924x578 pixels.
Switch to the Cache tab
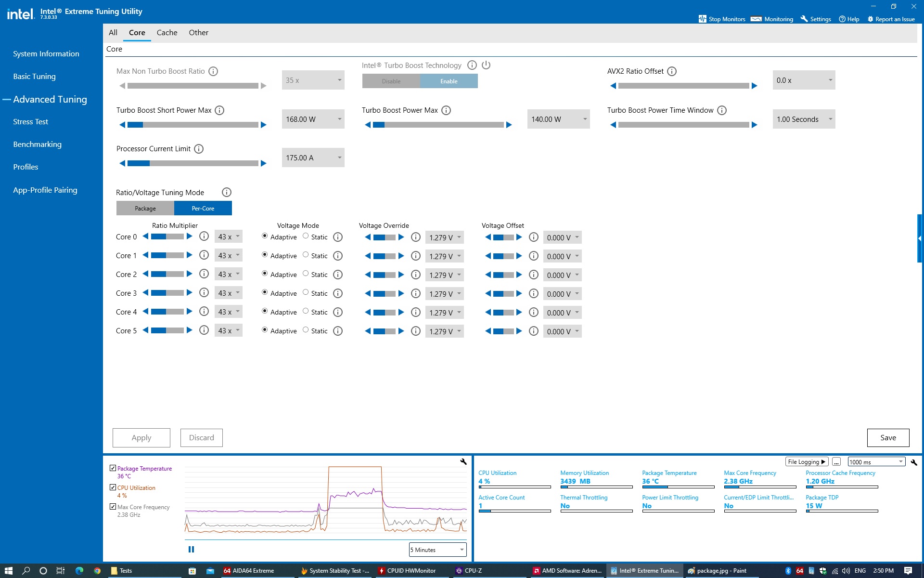(167, 33)
